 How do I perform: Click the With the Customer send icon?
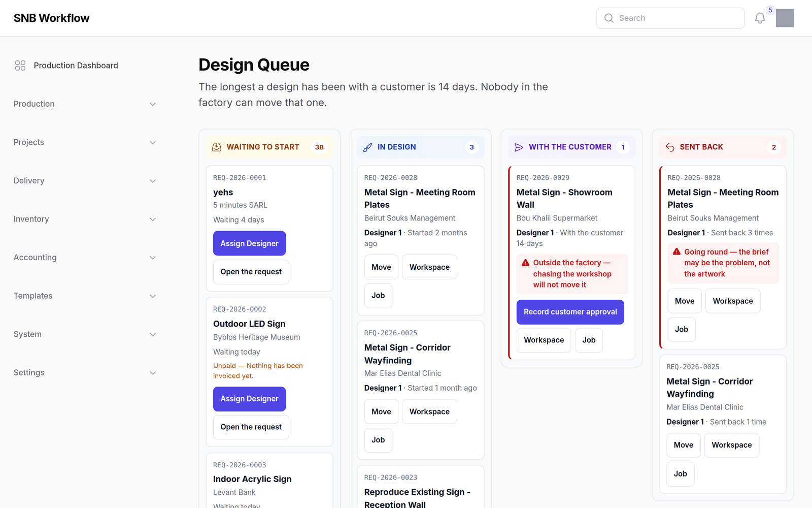519,147
